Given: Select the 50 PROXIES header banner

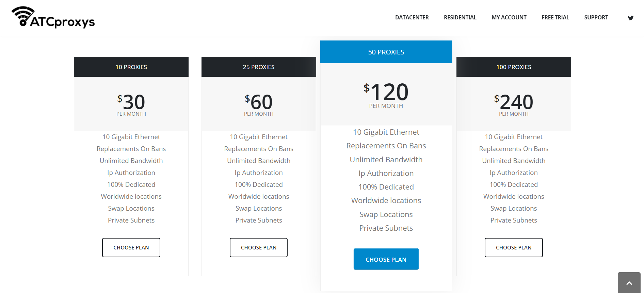Looking at the screenshot, I should (x=386, y=52).
